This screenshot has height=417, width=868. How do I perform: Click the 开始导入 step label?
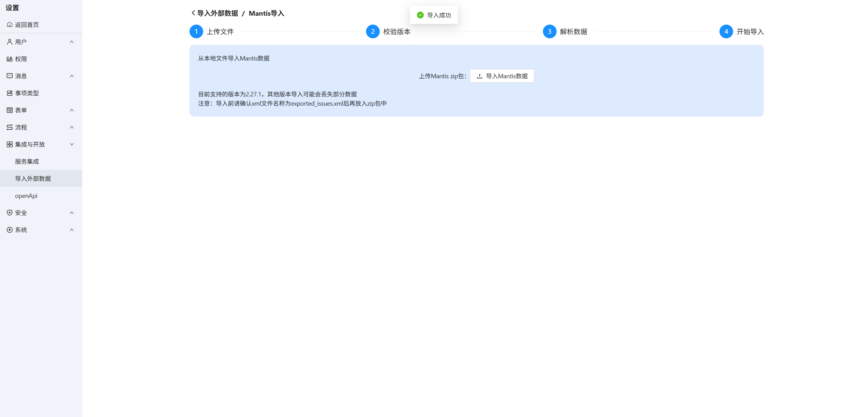coord(750,31)
